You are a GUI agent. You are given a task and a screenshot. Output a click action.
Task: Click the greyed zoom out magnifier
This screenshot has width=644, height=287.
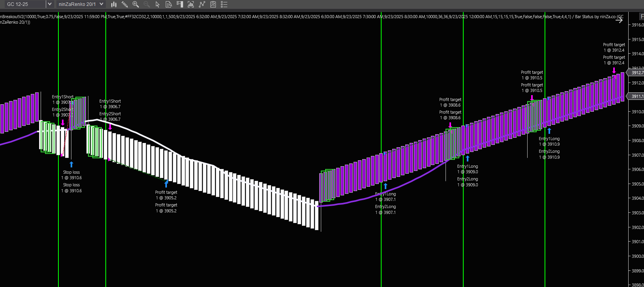pyautogui.click(x=147, y=4)
